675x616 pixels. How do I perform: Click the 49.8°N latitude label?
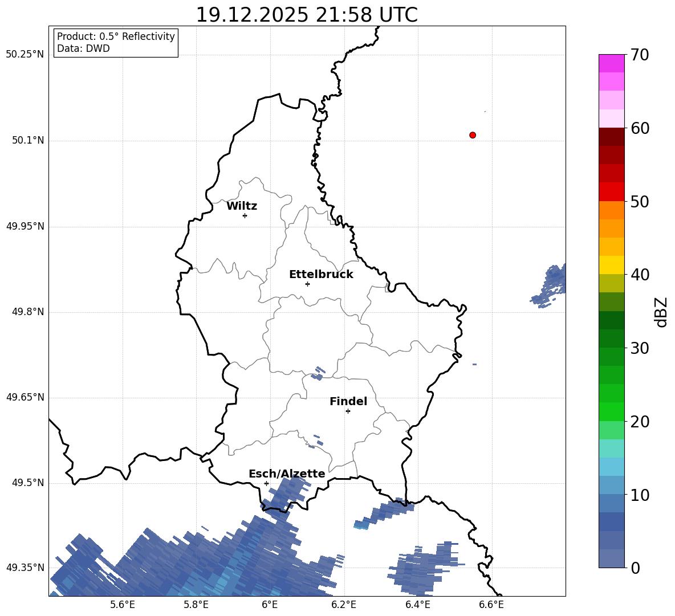point(27,312)
